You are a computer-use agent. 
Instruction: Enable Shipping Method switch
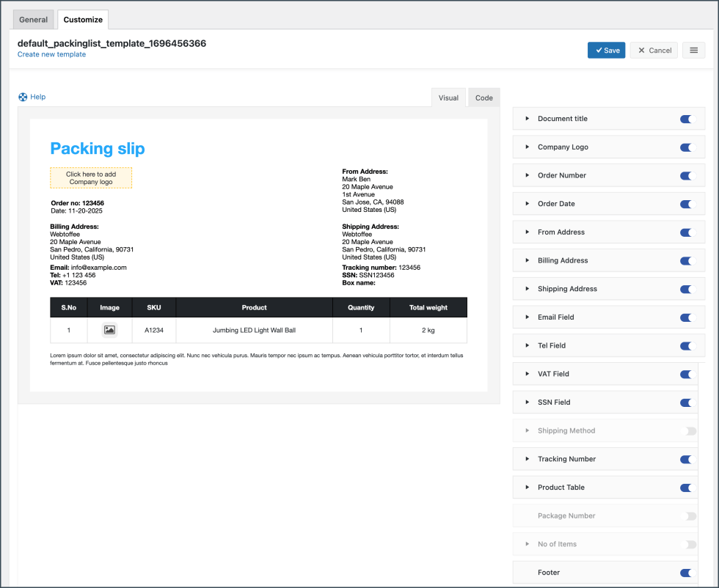point(690,431)
